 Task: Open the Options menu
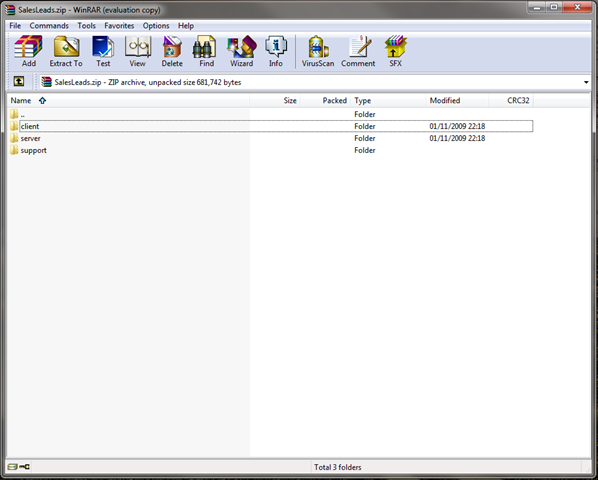coord(156,26)
